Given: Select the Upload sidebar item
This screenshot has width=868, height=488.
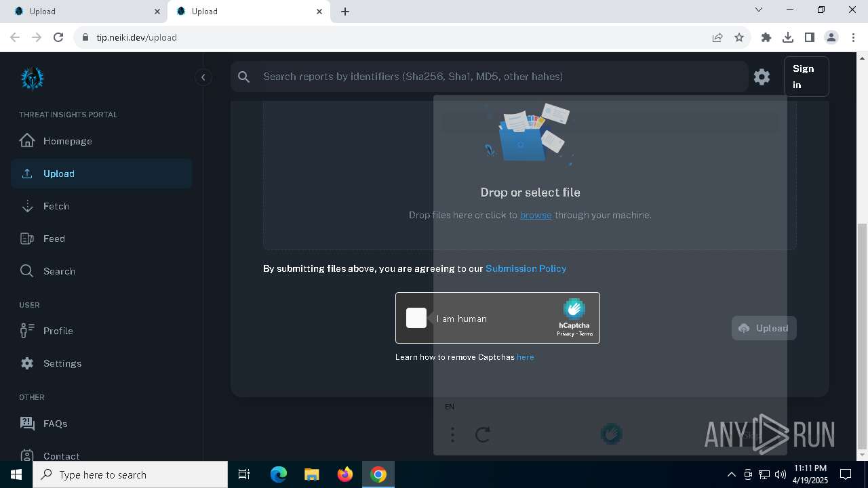Looking at the screenshot, I should (x=101, y=174).
